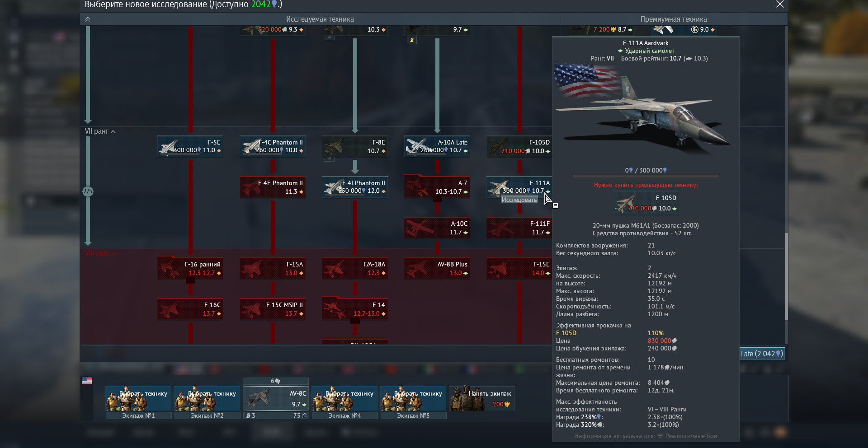Click the Исследовать button under F-111A
868x448 pixels.
click(x=519, y=200)
